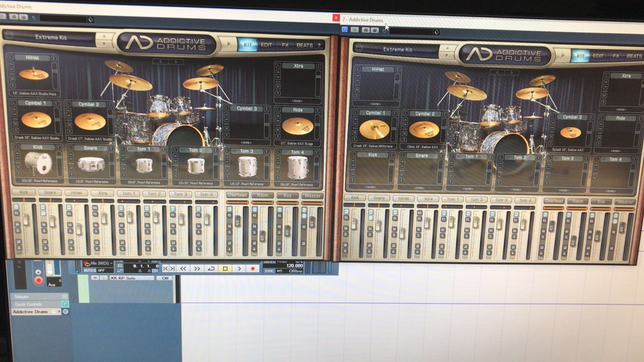
Task: Select the Kick channel label in left mixer
Action: 24,192
